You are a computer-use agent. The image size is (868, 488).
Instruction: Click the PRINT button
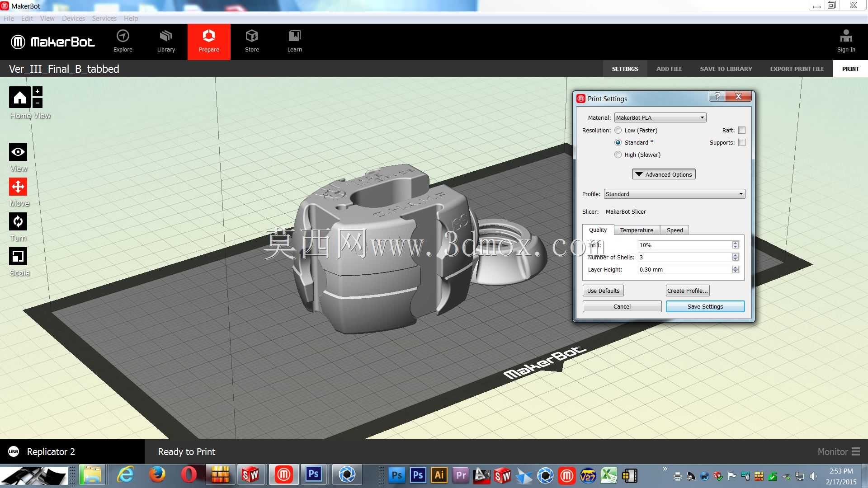(x=850, y=69)
